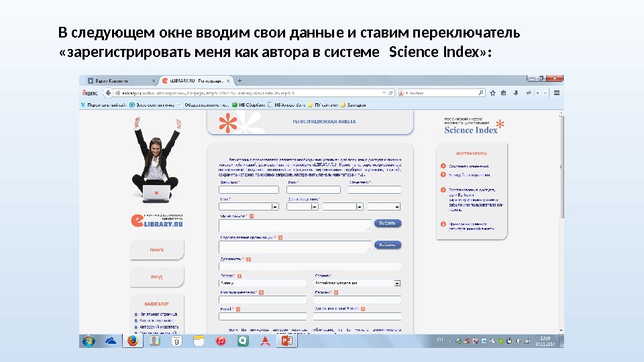Open the Страна country dropdown
644x362 pixels.
357,283
